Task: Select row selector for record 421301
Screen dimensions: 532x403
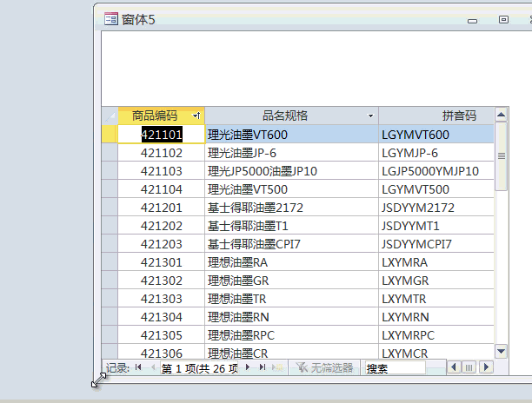Action: 110,262
